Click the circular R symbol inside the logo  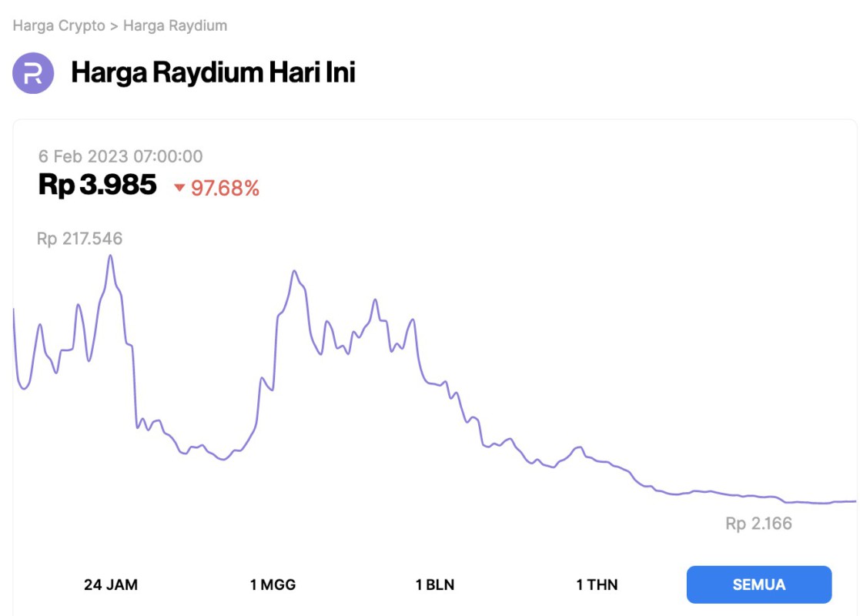[x=32, y=73]
